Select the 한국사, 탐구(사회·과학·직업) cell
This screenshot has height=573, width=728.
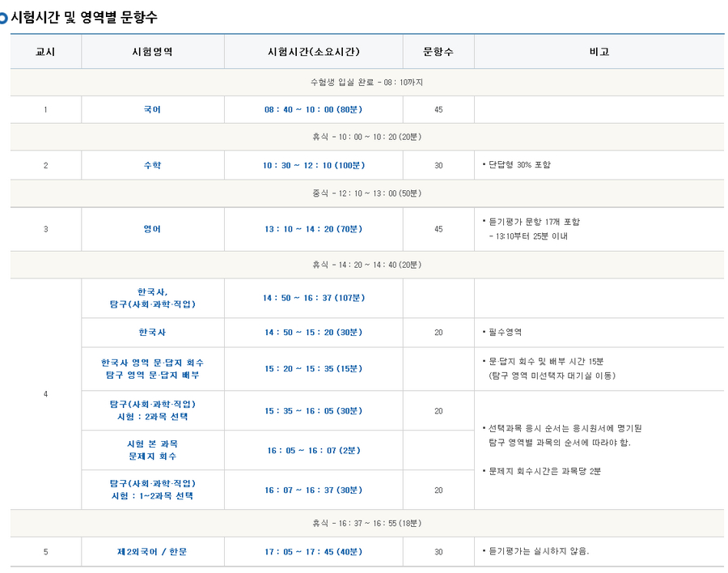[152, 298]
